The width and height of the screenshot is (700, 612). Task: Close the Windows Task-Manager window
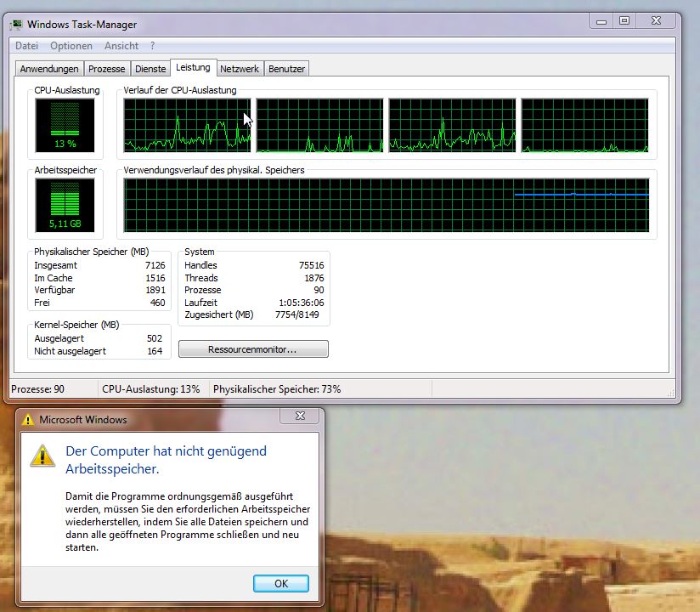click(656, 21)
